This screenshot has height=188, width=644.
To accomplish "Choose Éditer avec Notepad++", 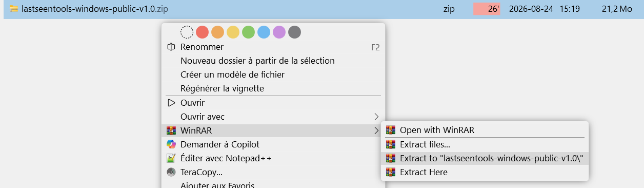I will pos(273,158).
